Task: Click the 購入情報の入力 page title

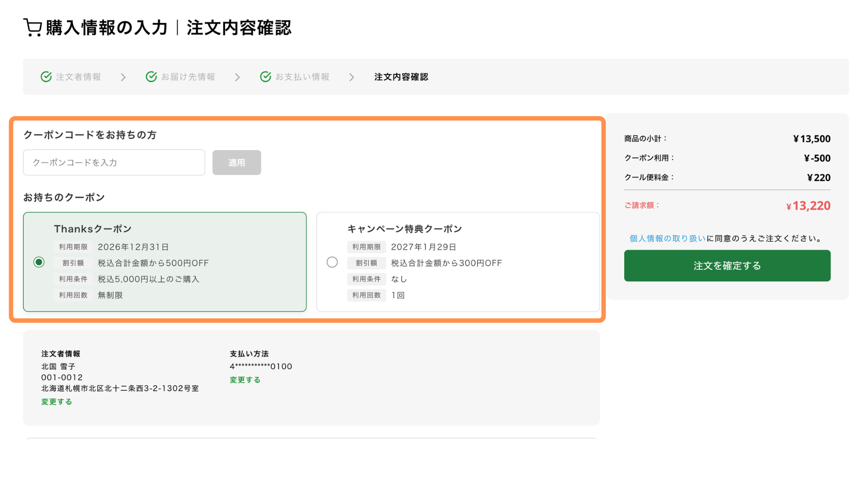Action: 107,28
